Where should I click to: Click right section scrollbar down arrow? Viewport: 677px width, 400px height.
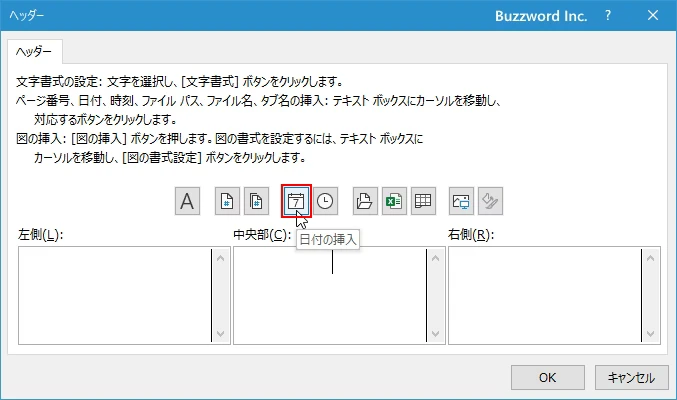coord(651,333)
